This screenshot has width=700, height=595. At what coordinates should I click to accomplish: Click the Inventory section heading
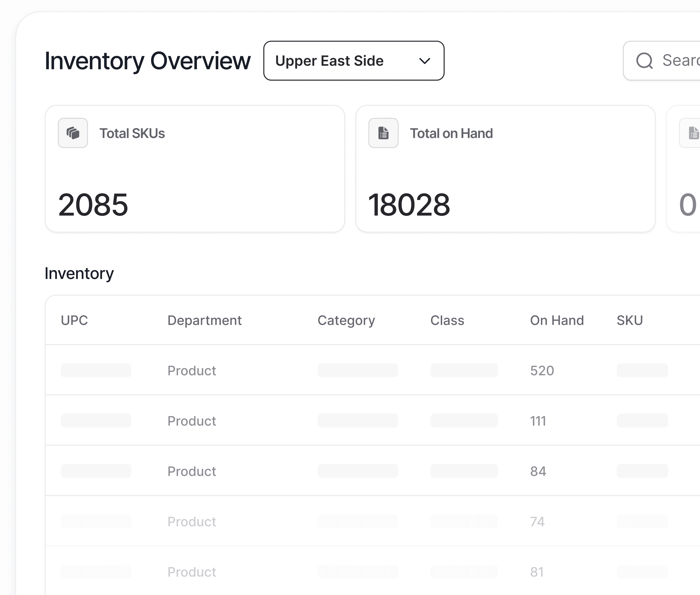79,273
